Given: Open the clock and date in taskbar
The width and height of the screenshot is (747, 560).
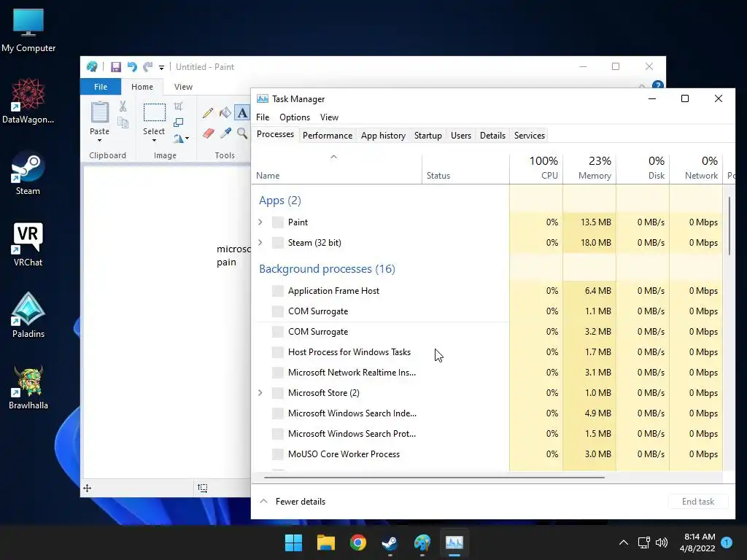Looking at the screenshot, I should pyautogui.click(x=697, y=542).
